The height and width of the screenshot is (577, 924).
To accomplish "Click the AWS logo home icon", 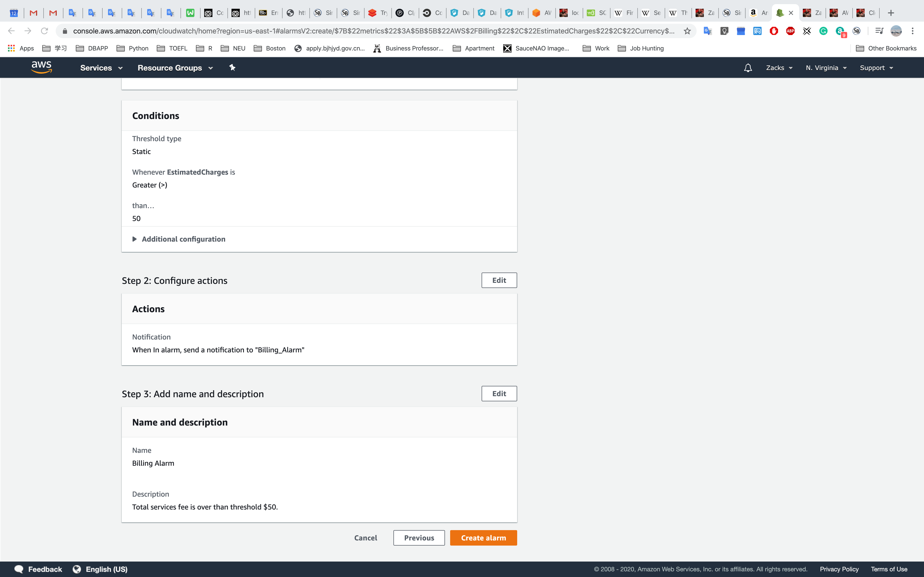I will 41,67.
